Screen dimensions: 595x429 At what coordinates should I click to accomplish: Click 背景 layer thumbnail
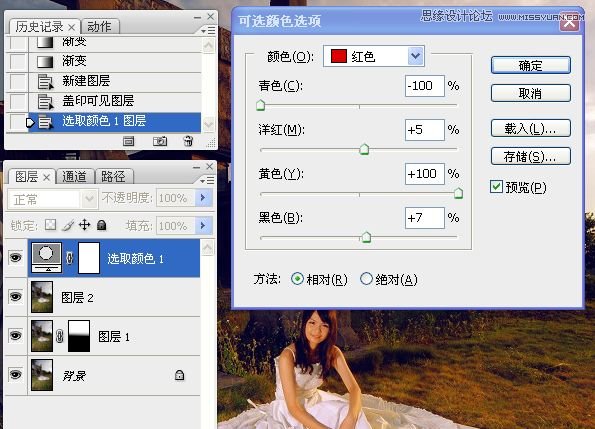pyautogui.click(x=42, y=375)
